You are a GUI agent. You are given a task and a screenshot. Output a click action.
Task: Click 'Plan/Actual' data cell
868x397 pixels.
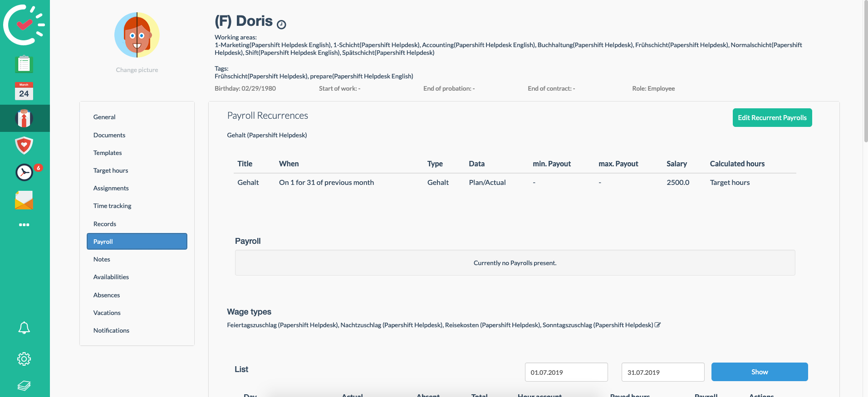point(487,182)
